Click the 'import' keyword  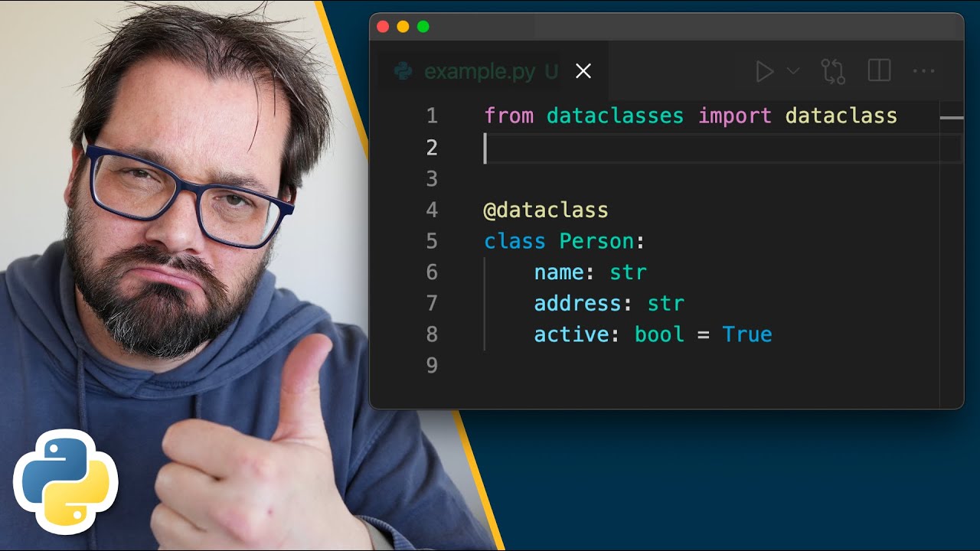(735, 116)
